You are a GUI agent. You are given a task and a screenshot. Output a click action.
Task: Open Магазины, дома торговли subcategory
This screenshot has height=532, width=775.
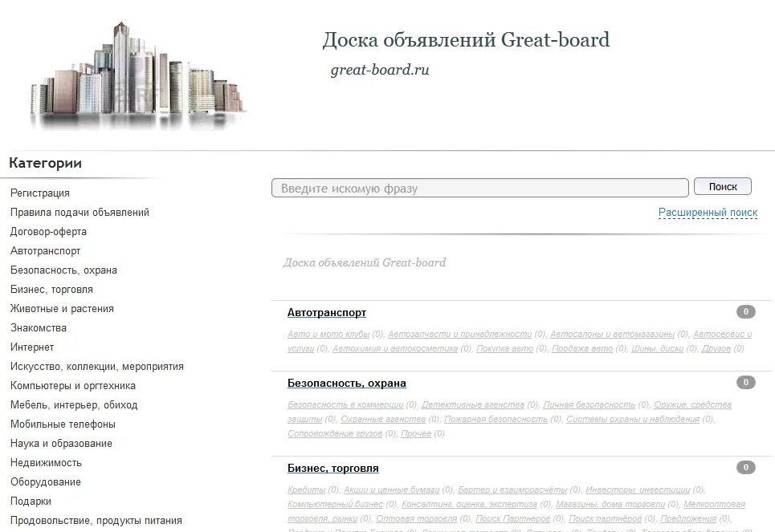(610, 505)
